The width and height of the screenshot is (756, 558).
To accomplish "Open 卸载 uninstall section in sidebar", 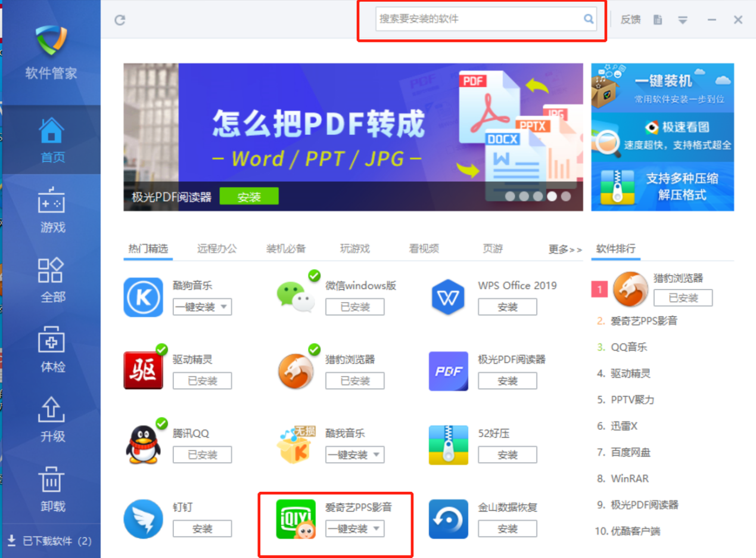I will coord(51,489).
